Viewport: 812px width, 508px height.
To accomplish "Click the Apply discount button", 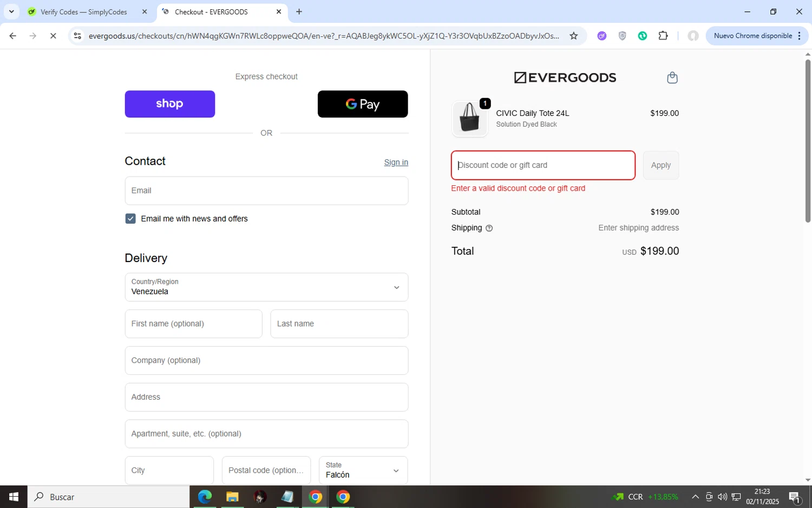I will (x=660, y=165).
